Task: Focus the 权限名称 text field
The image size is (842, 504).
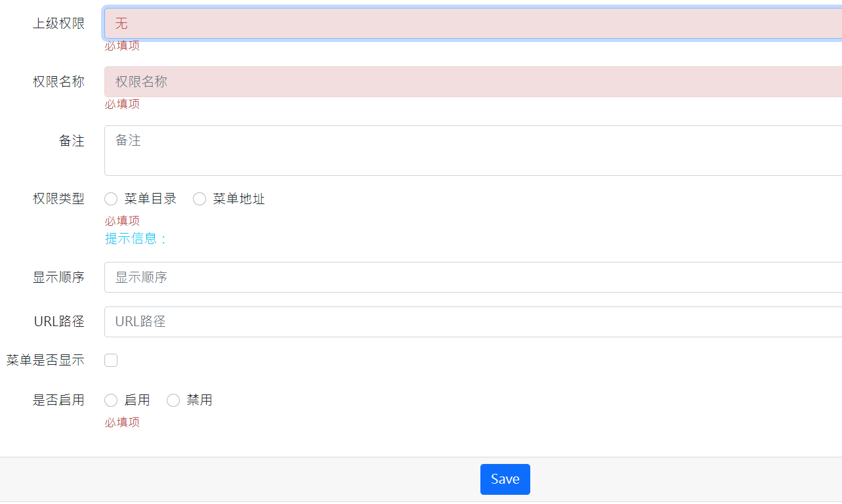Action: click(x=473, y=81)
